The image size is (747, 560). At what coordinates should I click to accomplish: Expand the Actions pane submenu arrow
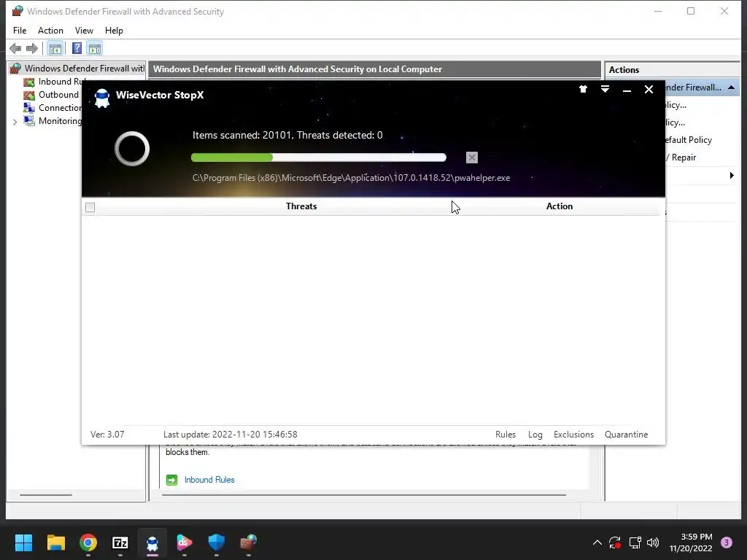(x=732, y=175)
